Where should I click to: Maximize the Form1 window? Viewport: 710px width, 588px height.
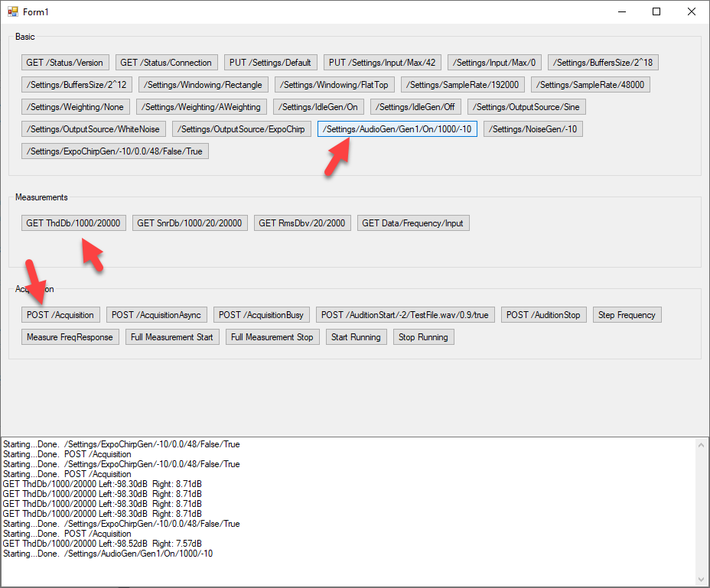(x=656, y=11)
